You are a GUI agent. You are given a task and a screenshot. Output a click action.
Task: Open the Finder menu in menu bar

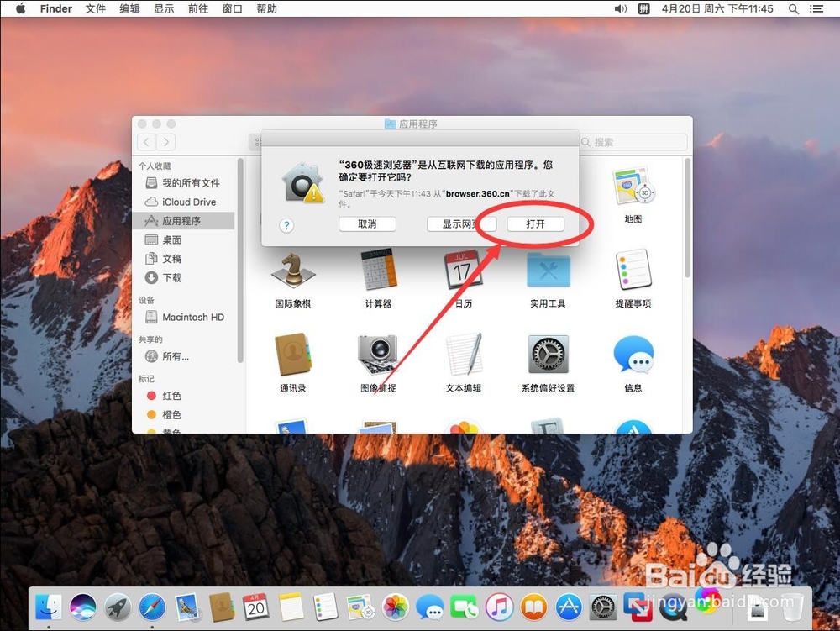coord(55,8)
